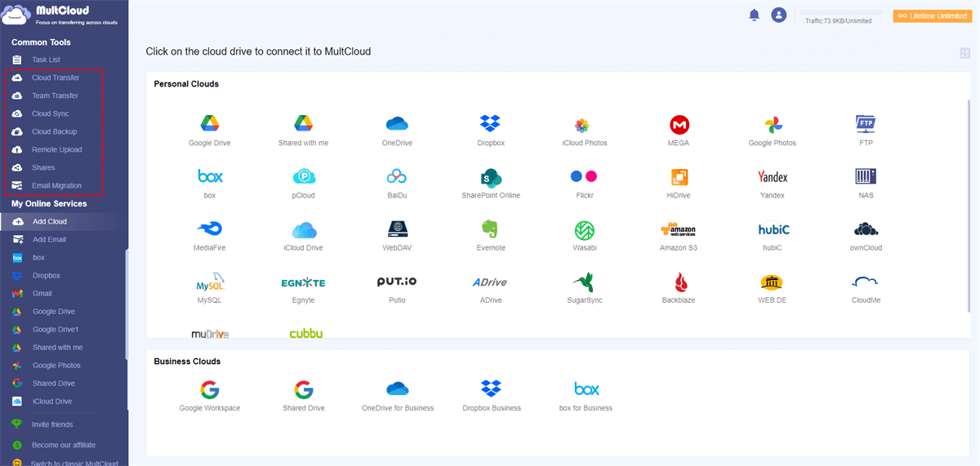This screenshot has width=980, height=466.
Task: Connect SugarSync storage
Action: pos(584,282)
